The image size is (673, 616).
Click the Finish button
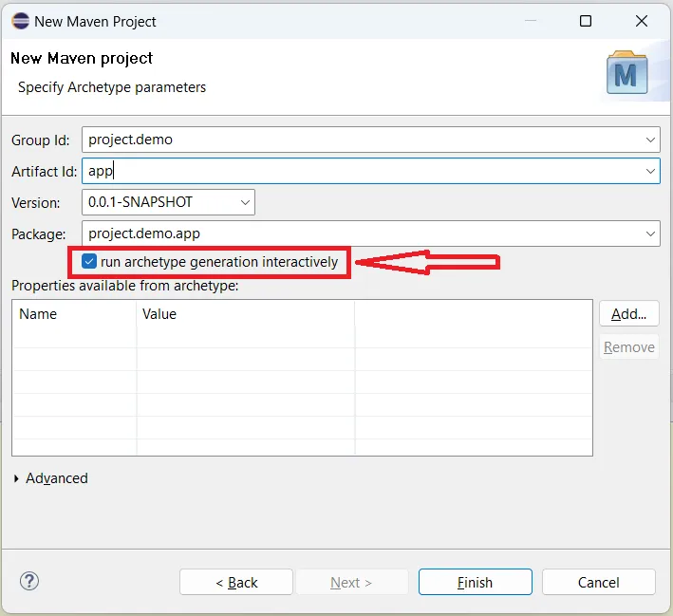coord(476,582)
